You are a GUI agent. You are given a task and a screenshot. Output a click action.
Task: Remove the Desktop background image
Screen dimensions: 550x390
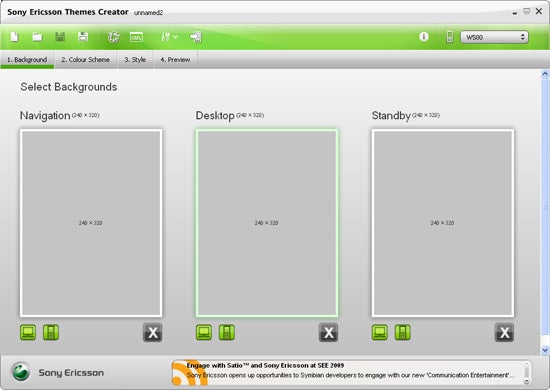click(x=328, y=332)
